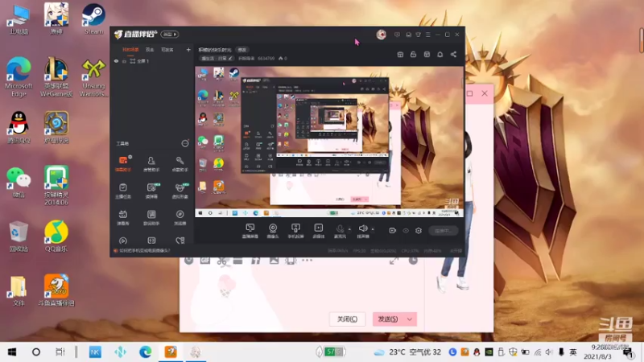Click the padlock icon in top toolbar

(x=413, y=55)
